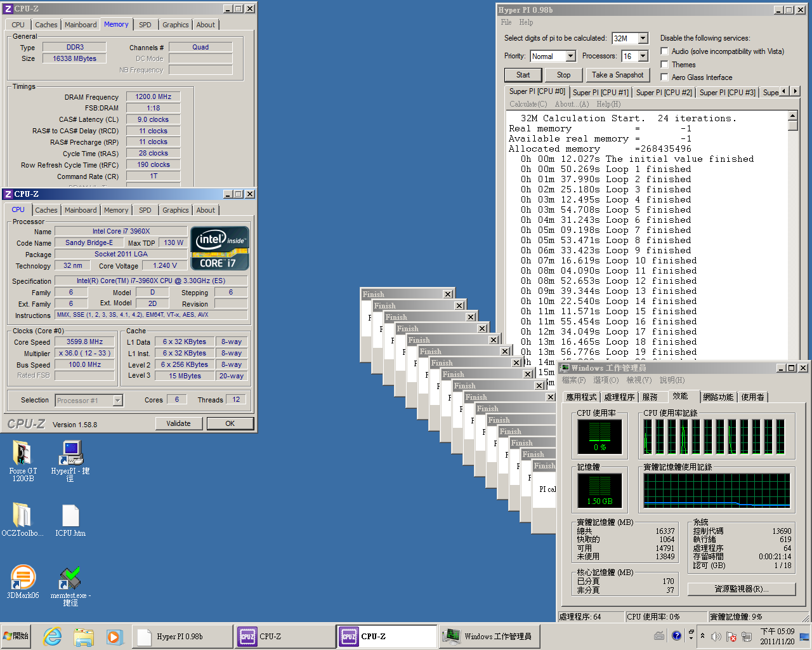Image resolution: width=812 pixels, height=650 pixels.
Task: Switch to 網路功能 tab in Task Manager
Action: point(718,397)
